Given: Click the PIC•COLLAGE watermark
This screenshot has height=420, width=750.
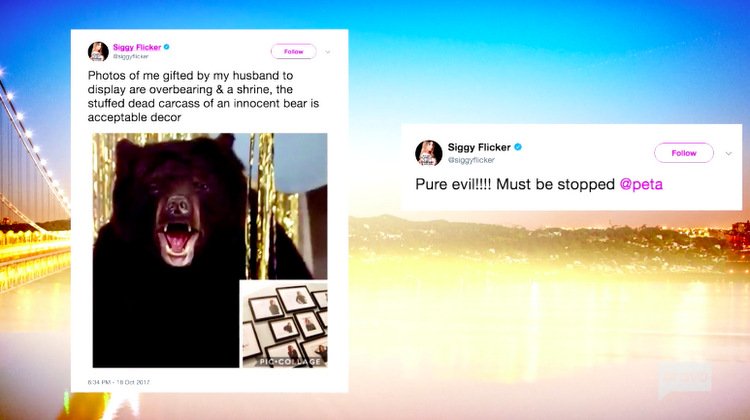Looking at the screenshot, I should coord(290,362).
